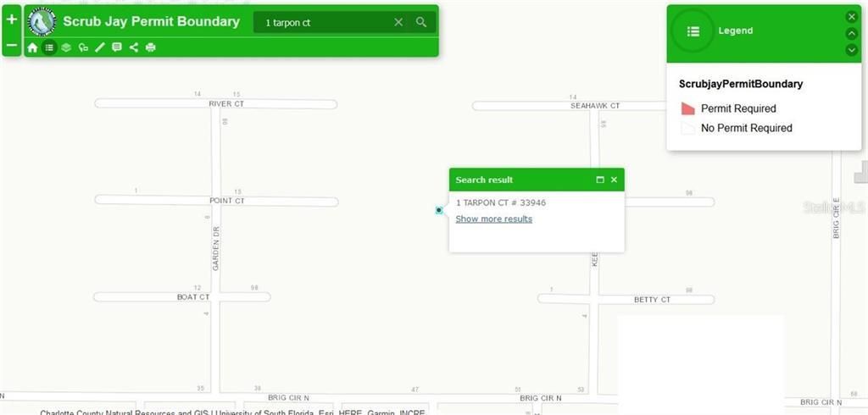868x415 pixels.
Task: Click the search result map marker
Action: [x=439, y=210]
